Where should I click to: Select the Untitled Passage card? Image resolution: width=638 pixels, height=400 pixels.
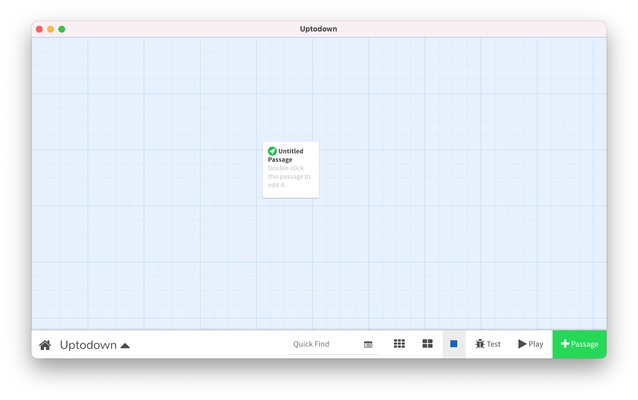291,170
